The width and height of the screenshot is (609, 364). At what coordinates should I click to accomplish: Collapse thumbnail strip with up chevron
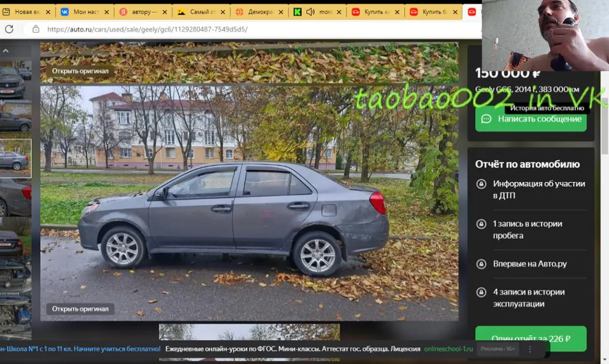[6, 51]
